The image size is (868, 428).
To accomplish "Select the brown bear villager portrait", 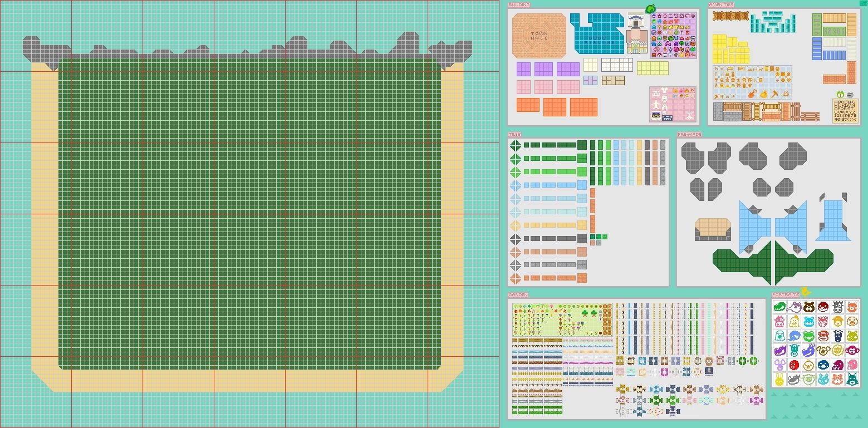I will coord(809,307).
